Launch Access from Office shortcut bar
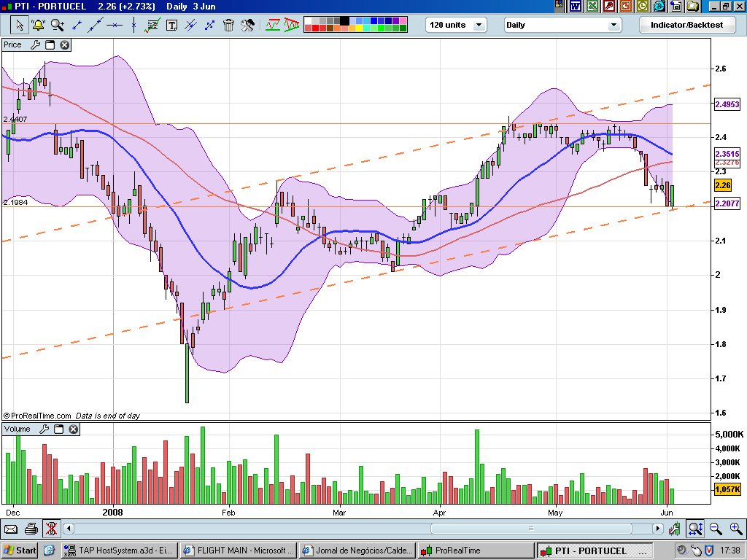 (x=609, y=6)
